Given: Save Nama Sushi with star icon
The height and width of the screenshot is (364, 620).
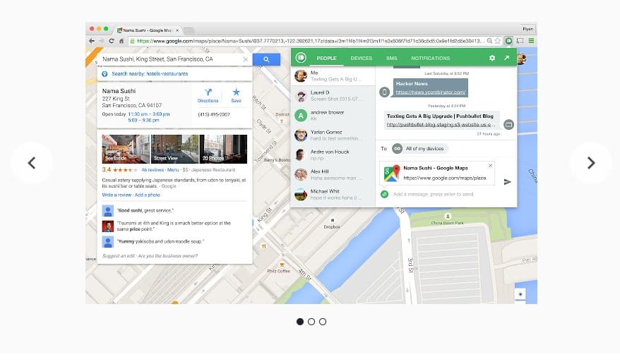Looking at the screenshot, I should click(236, 95).
